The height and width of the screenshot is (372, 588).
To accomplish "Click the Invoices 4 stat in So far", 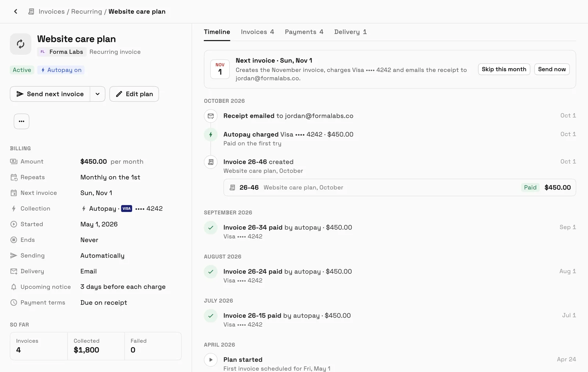I will tap(39, 346).
